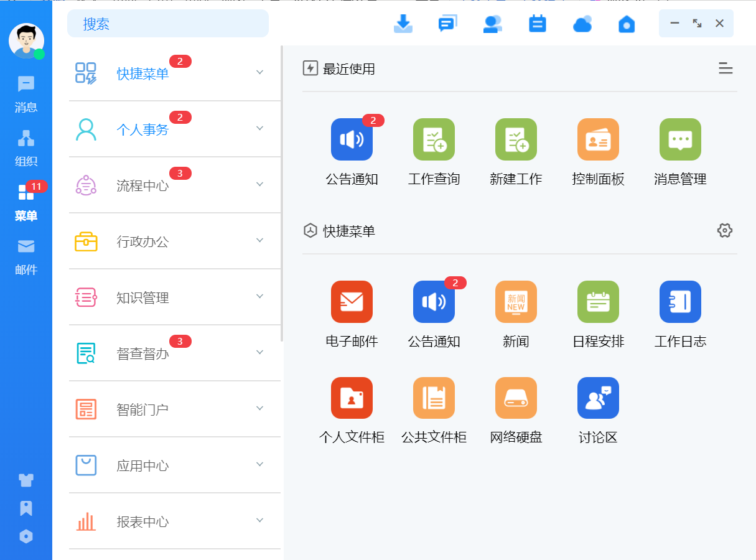Viewport: 756px width, 560px height.
Task: Expand 报表中心 menu group
Action: 260,520
